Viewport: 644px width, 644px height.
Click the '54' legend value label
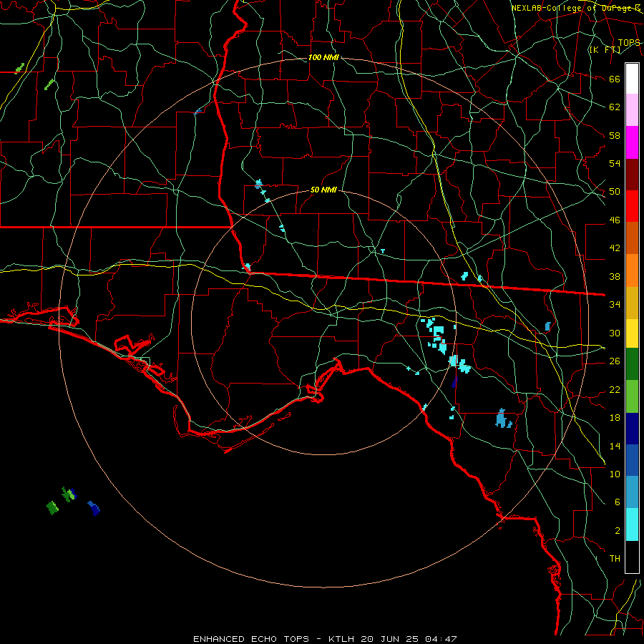coord(615,163)
